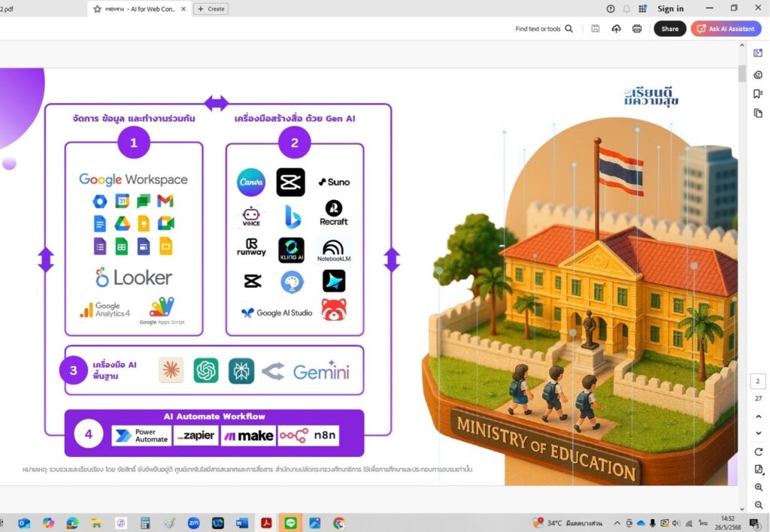The width and height of the screenshot is (770, 532).
Task: Expand the hidden system tray icons
Action: [x=617, y=523]
